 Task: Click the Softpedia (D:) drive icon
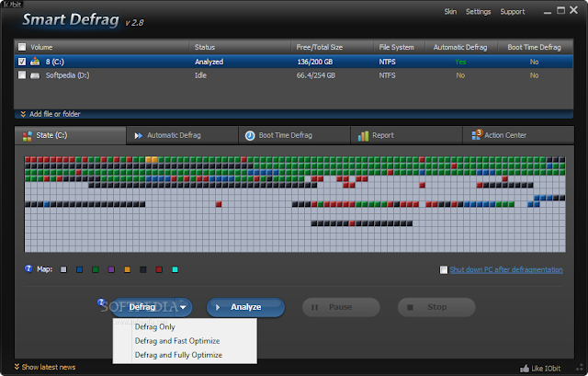coord(35,75)
